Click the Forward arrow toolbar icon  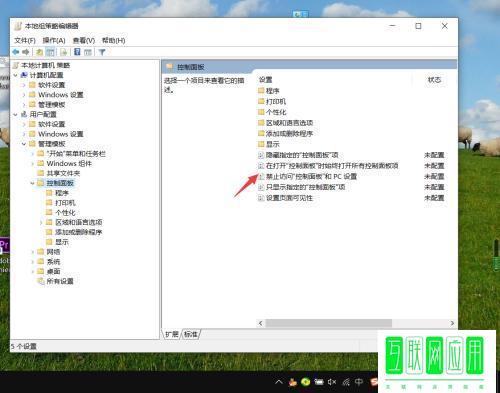click(26, 52)
